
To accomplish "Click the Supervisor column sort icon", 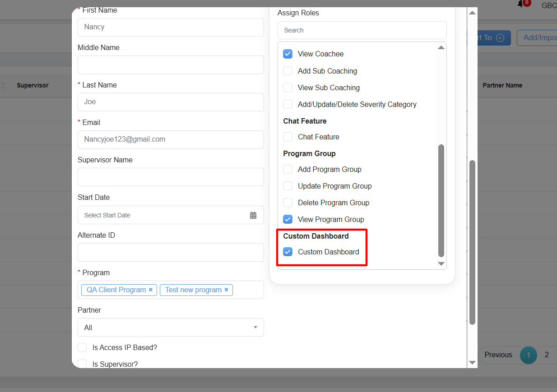I will pos(4,85).
